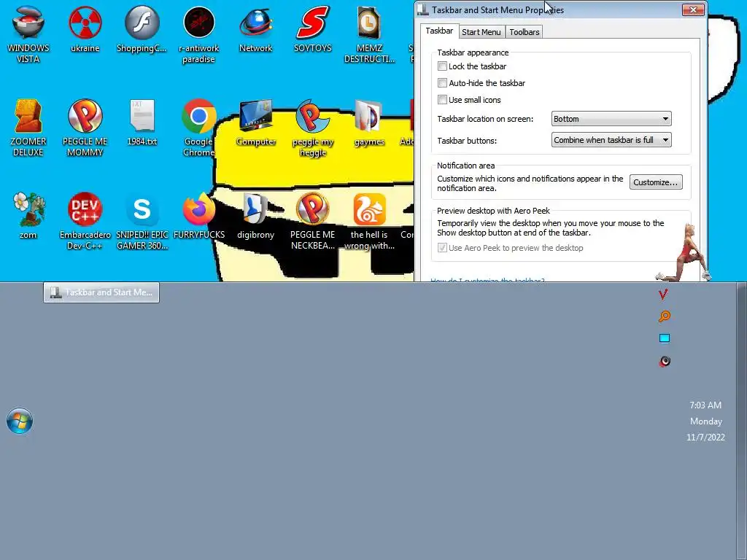Select the digibrony desktop icon
This screenshot has width=747, height=560.
(x=256, y=216)
